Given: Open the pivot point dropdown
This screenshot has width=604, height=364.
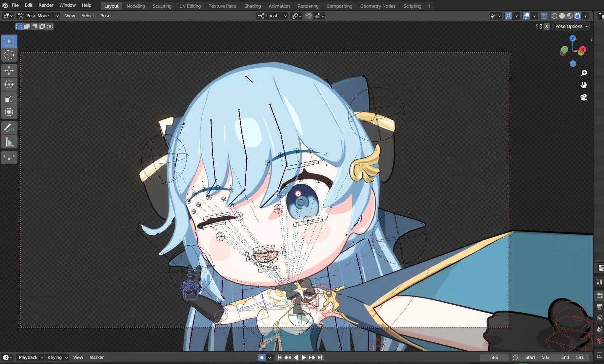Looking at the screenshot, I should pos(296,16).
